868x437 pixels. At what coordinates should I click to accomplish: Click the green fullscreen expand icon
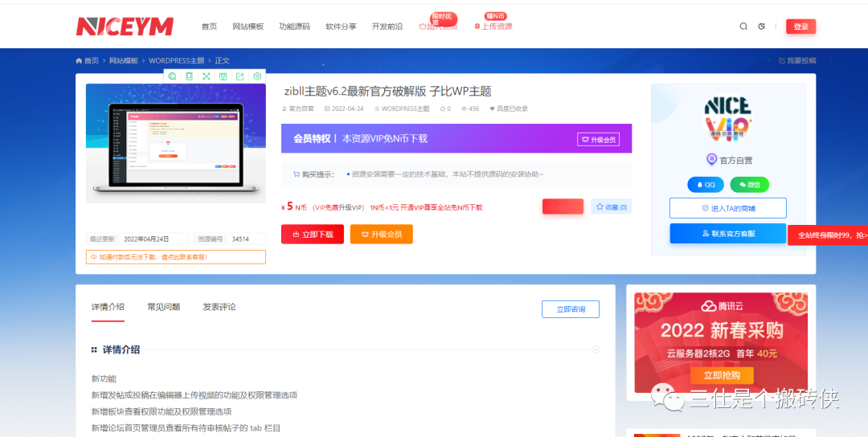(207, 76)
